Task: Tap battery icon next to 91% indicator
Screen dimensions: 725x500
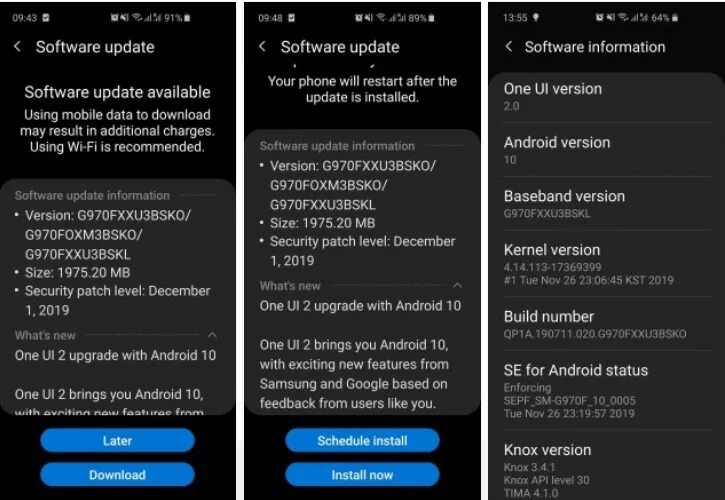Action: click(187, 18)
